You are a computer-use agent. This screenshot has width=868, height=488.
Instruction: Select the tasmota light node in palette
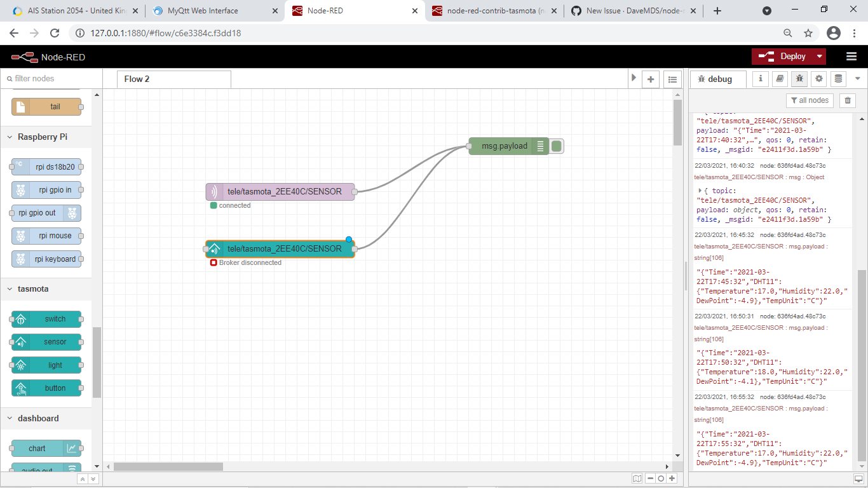click(x=46, y=365)
